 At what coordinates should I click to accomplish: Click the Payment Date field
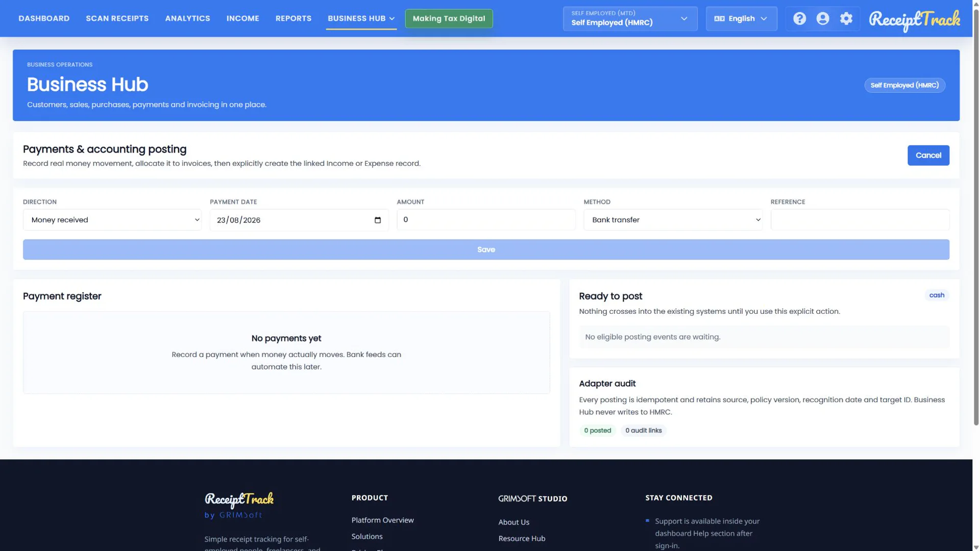tap(299, 220)
